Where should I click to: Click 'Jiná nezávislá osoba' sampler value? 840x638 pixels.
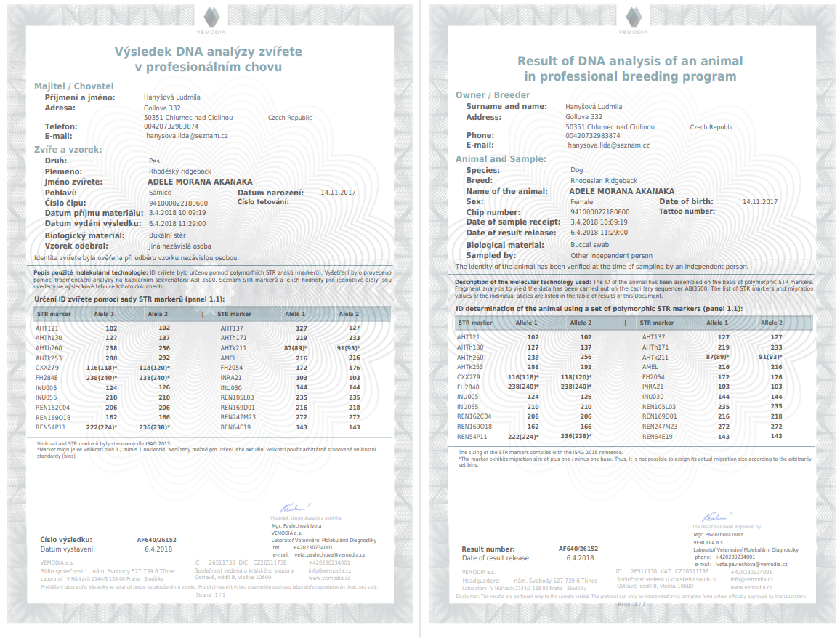pos(180,246)
